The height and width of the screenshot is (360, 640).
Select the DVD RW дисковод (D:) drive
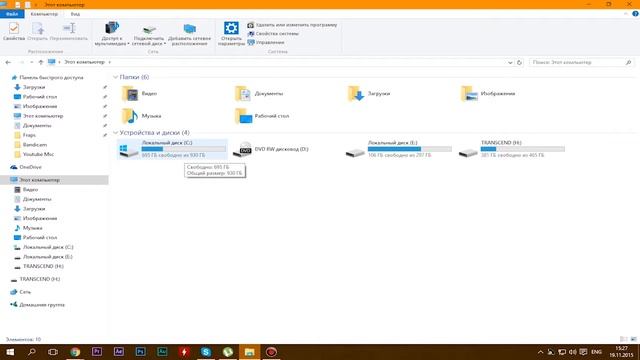pos(271,149)
